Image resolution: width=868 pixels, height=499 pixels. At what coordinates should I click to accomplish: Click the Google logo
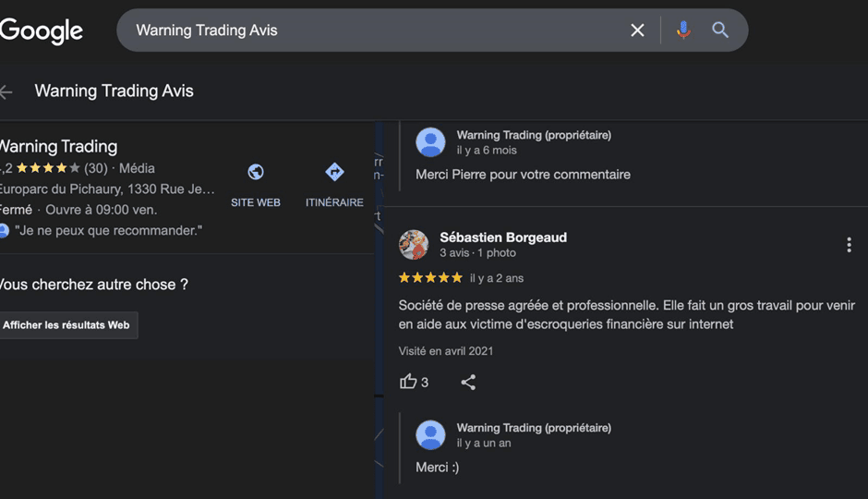pyautogui.click(x=42, y=31)
